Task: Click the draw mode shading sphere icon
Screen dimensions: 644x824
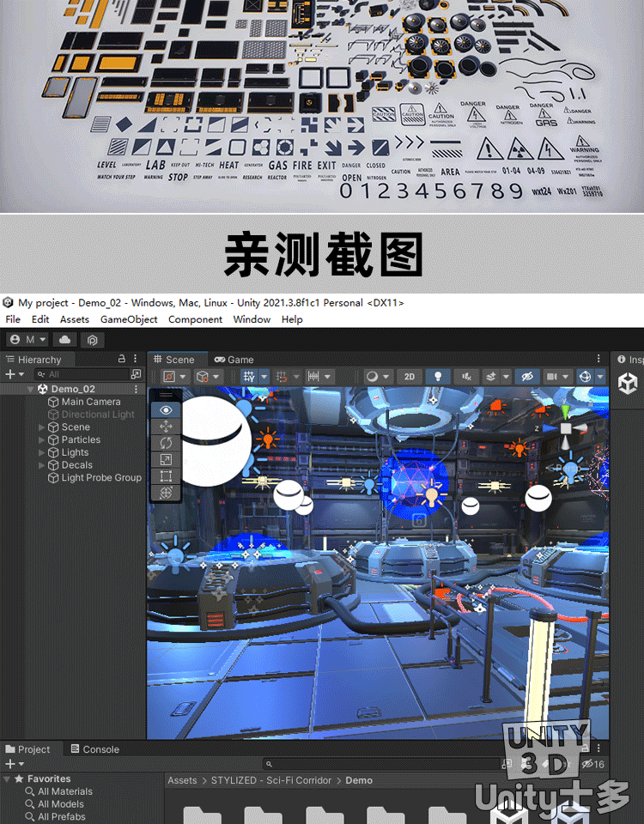Action: (x=372, y=376)
